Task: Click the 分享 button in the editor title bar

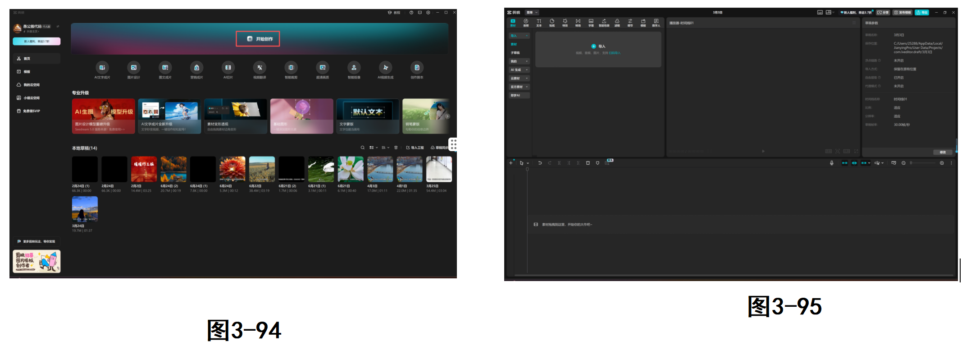Action: pos(883,13)
